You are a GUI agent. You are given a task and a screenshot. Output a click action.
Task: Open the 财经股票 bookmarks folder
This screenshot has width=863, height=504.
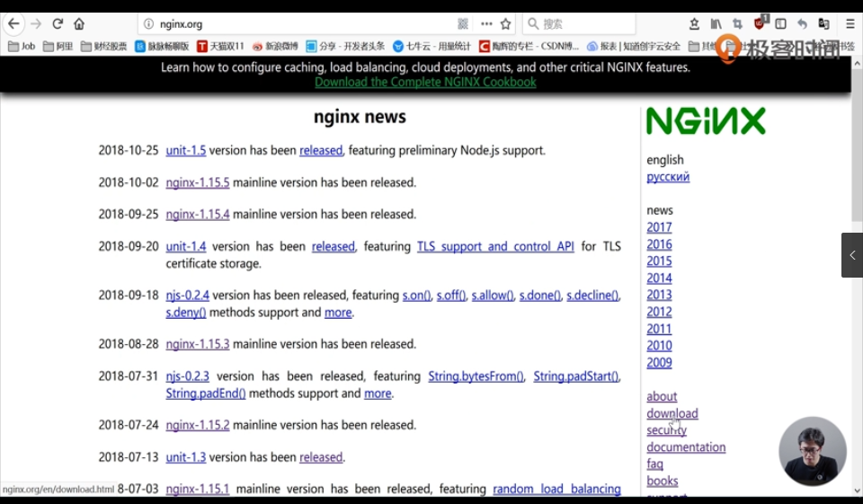(104, 46)
